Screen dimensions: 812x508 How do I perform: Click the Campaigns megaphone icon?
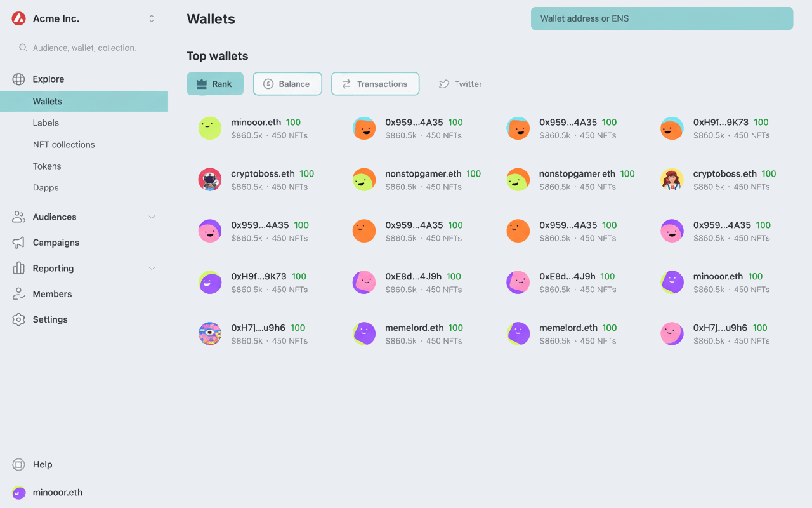(18, 243)
